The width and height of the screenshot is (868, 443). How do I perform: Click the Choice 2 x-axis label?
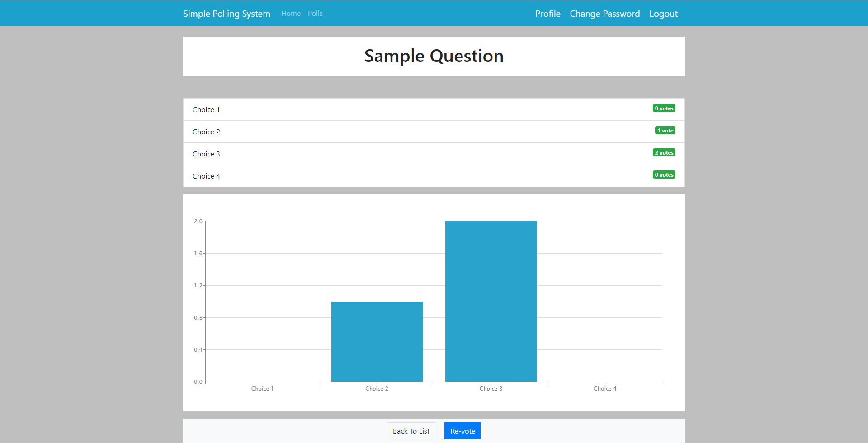click(377, 389)
